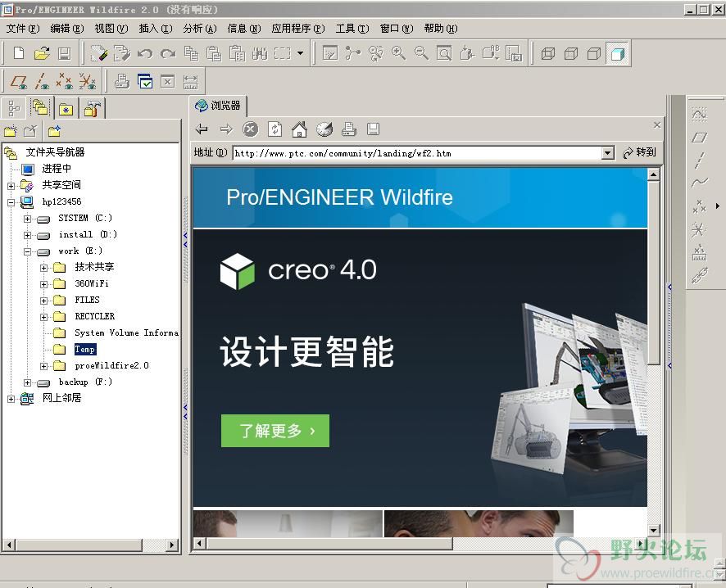The image size is (726, 588).
Task: Click browser Save icon
Action: tap(373, 129)
